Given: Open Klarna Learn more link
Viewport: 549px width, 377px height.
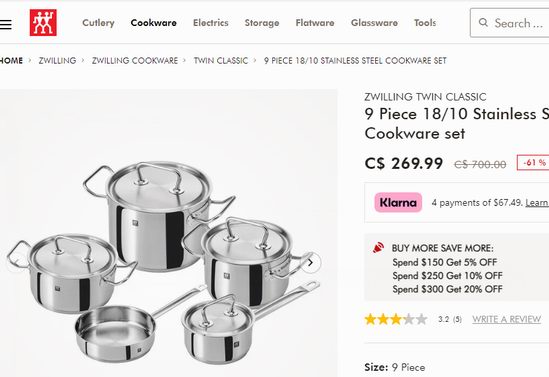Looking at the screenshot, I should click(537, 203).
